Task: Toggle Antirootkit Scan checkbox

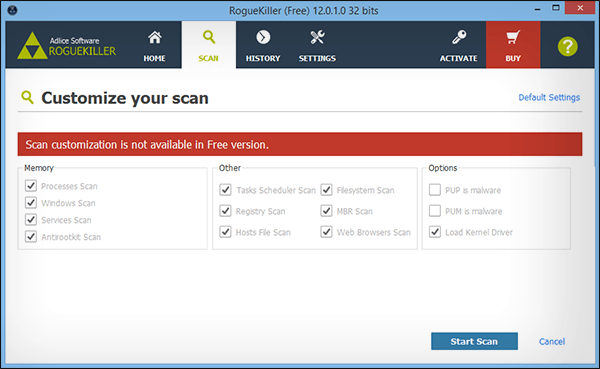Action: [x=31, y=237]
